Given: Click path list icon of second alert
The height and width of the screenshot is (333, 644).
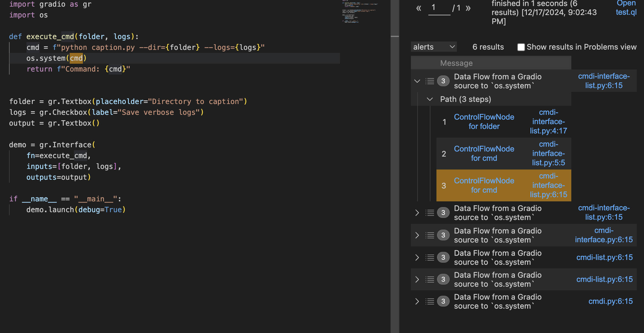Looking at the screenshot, I should 430,213.
